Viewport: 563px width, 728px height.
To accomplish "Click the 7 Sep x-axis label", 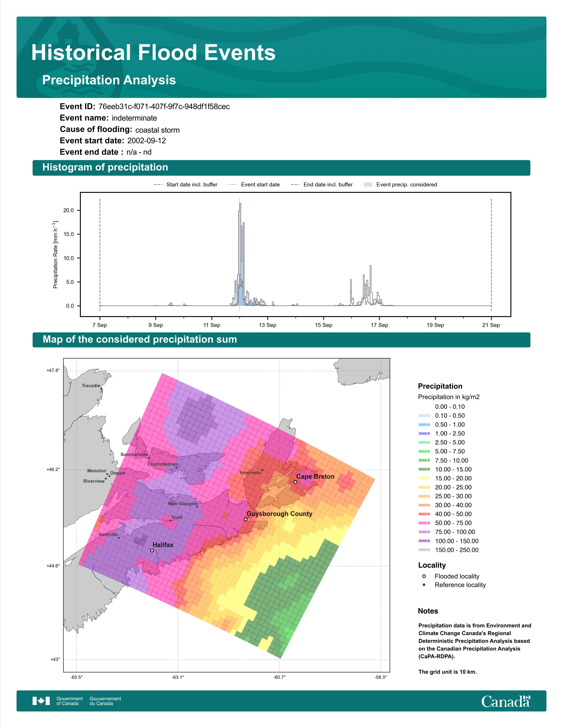I will (x=100, y=325).
